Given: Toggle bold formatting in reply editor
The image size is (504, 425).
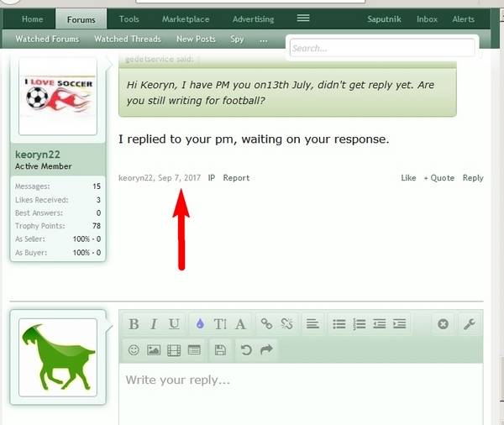Looking at the screenshot, I should tap(134, 324).
